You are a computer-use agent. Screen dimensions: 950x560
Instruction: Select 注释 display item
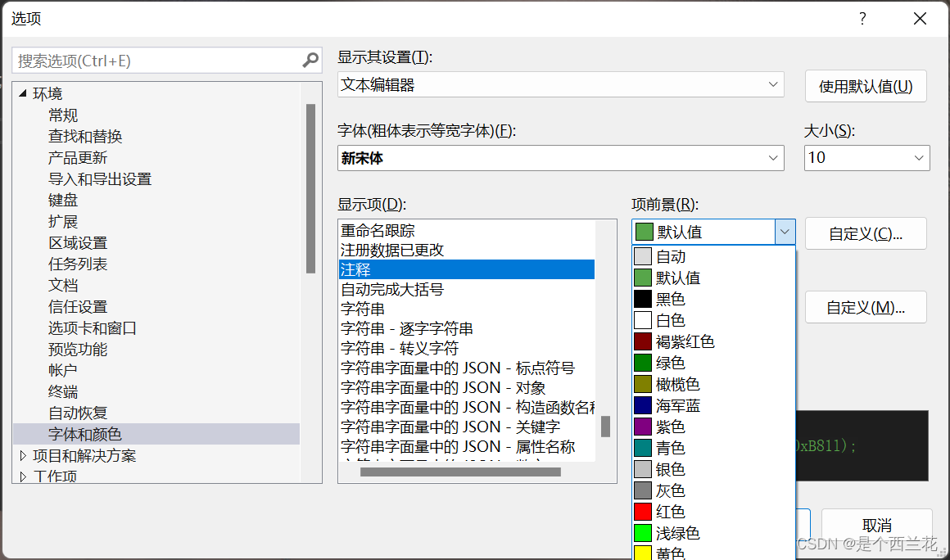(x=467, y=269)
